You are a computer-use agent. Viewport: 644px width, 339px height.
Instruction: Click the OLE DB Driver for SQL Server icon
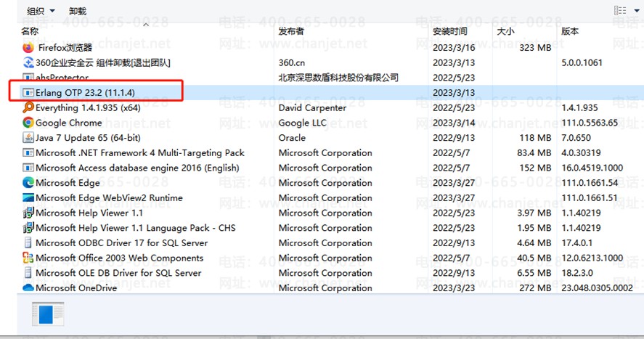pos(28,273)
